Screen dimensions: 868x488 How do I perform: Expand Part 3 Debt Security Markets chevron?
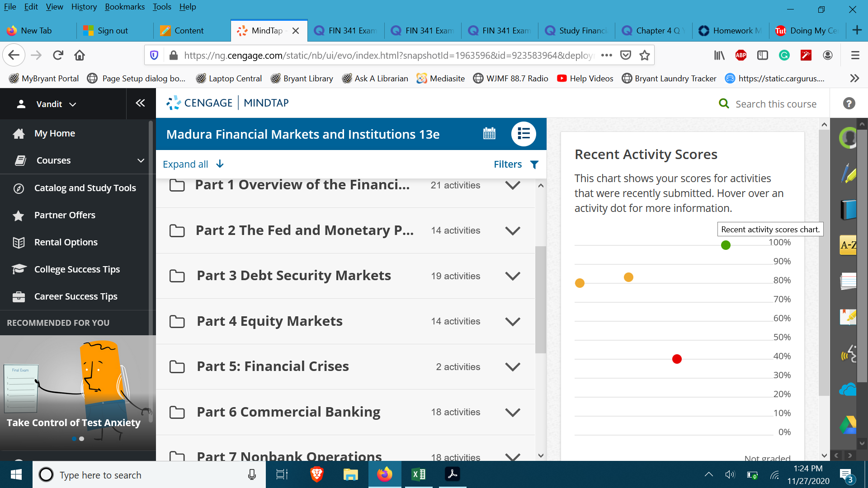click(x=513, y=276)
